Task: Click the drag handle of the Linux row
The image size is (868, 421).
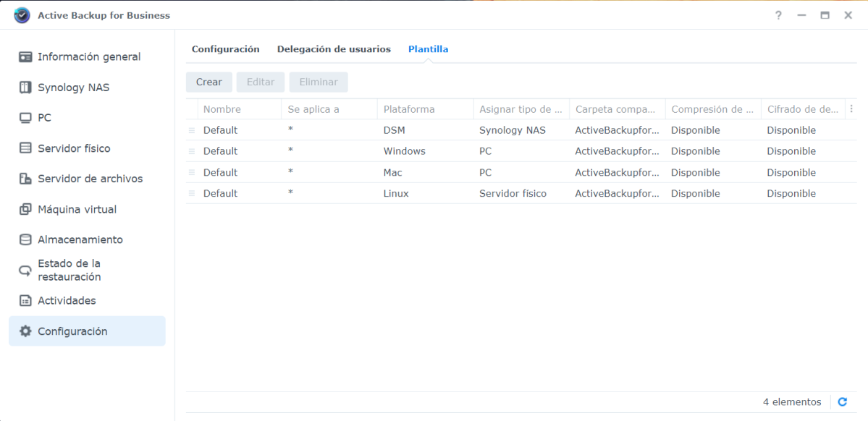Action: (x=192, y=194)
